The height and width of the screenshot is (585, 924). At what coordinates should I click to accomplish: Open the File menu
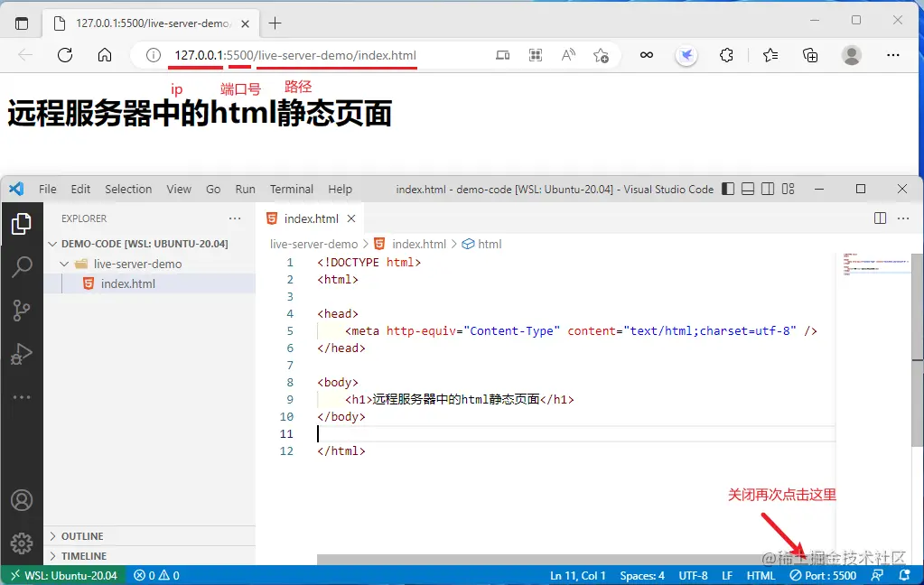coord(48,189)
